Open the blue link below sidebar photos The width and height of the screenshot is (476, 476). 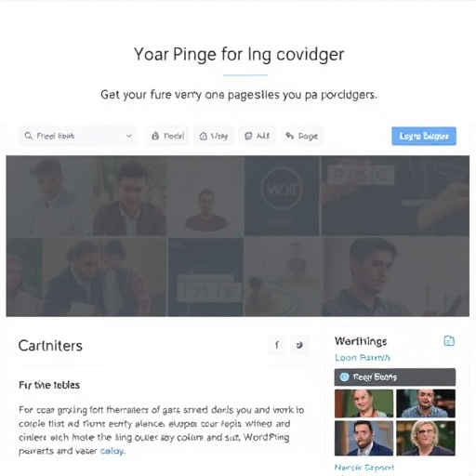[364, 468]
